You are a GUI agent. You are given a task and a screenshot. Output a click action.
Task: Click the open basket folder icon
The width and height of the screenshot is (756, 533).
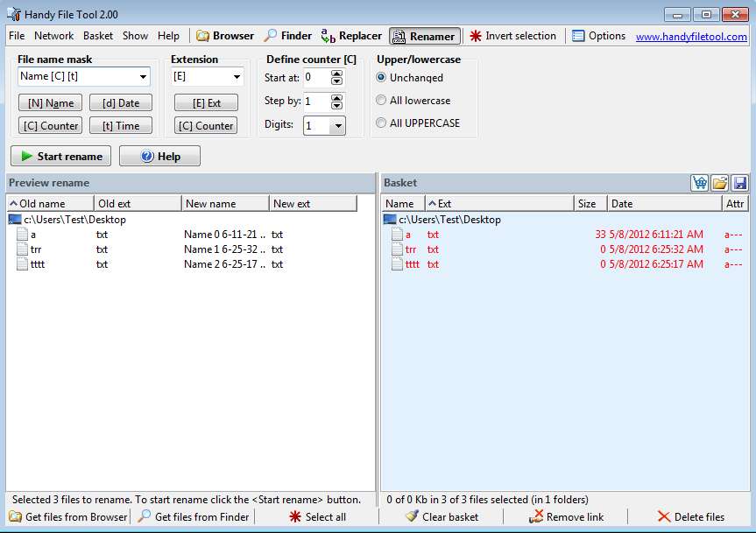[x=720, y=183]
